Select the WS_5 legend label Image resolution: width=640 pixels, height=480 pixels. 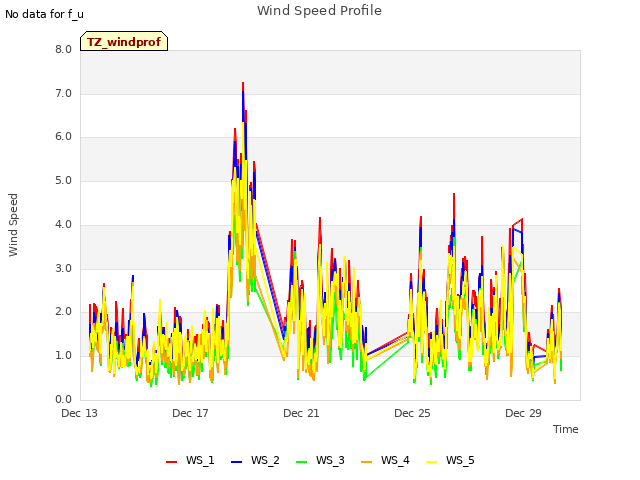[460, 460]
